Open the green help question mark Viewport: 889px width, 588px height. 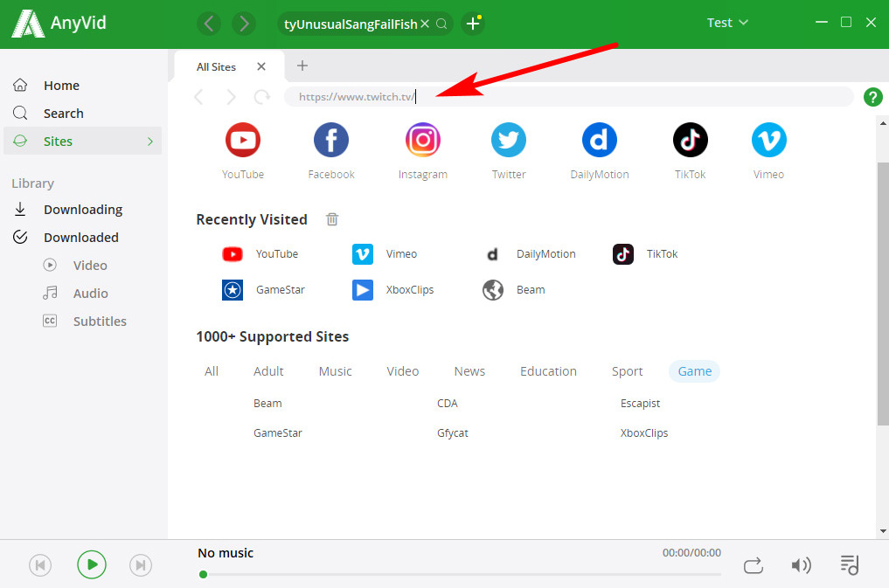tap(873, 97)
